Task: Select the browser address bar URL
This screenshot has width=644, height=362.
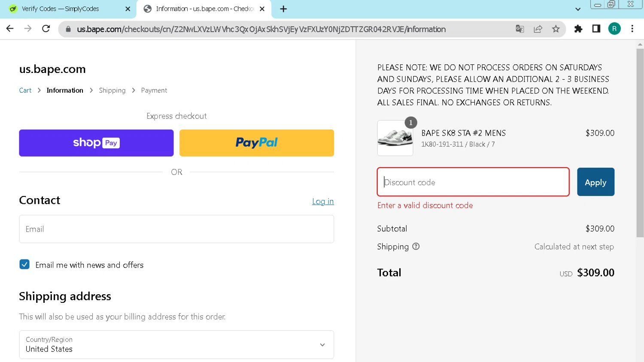Action: [x=261, y=29]
